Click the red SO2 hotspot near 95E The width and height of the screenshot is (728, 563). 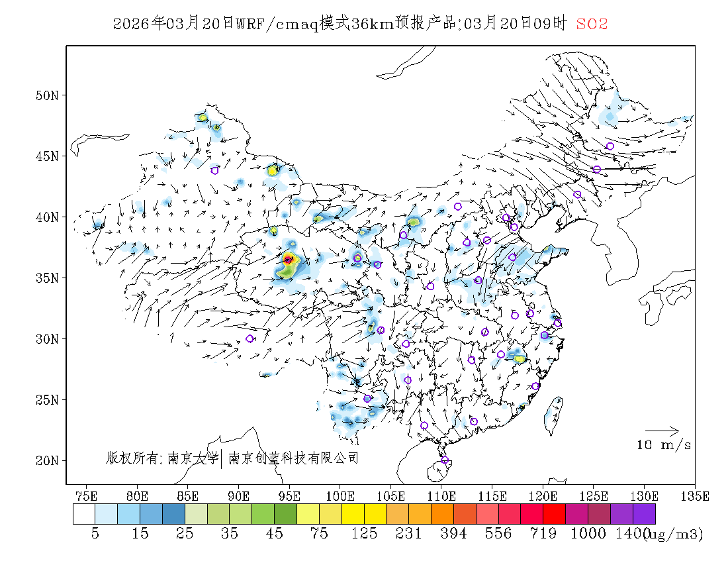click(288, 260)
